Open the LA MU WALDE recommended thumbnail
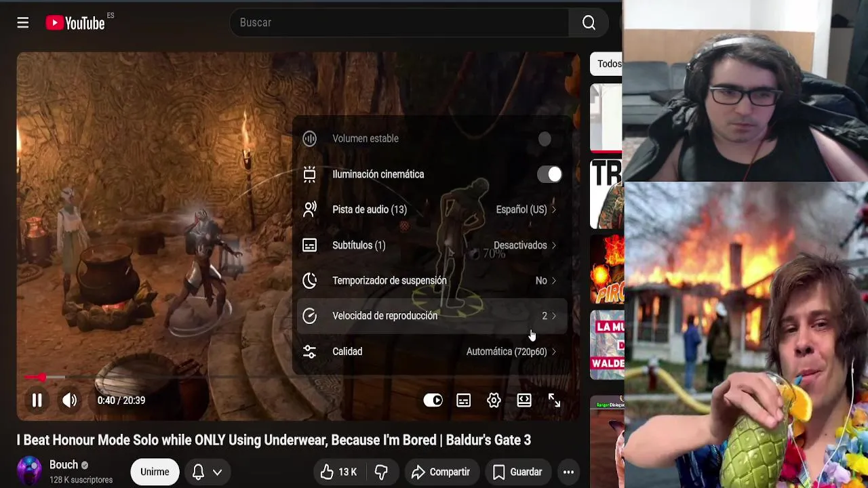 [x=607, y=344]
